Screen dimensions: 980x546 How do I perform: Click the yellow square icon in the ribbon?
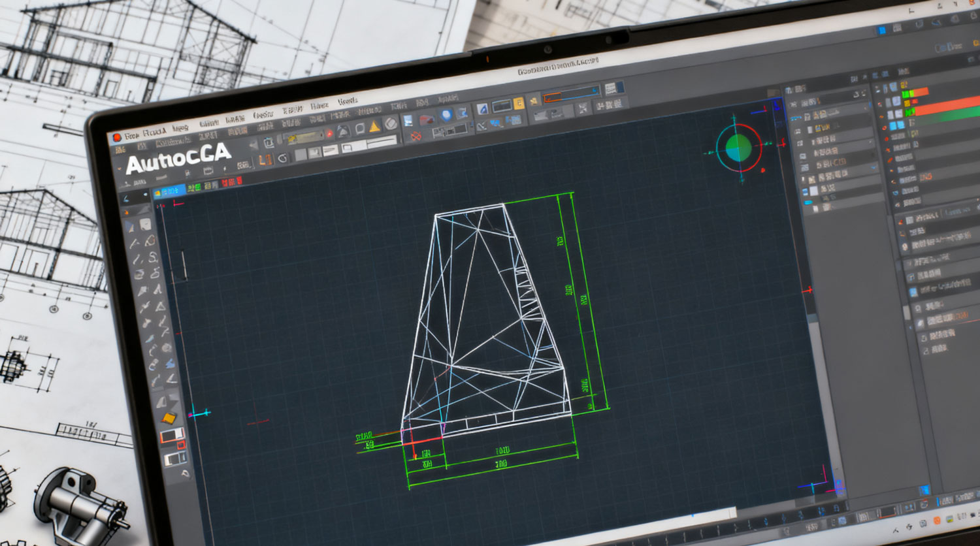point(519,103)
